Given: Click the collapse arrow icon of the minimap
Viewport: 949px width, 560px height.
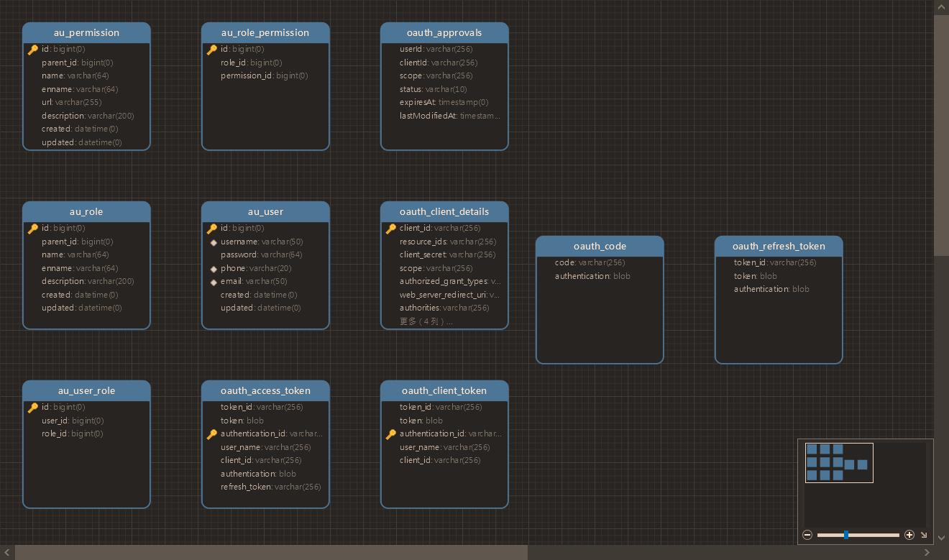Looking at the screenshot, I should [x=924, y=535].
